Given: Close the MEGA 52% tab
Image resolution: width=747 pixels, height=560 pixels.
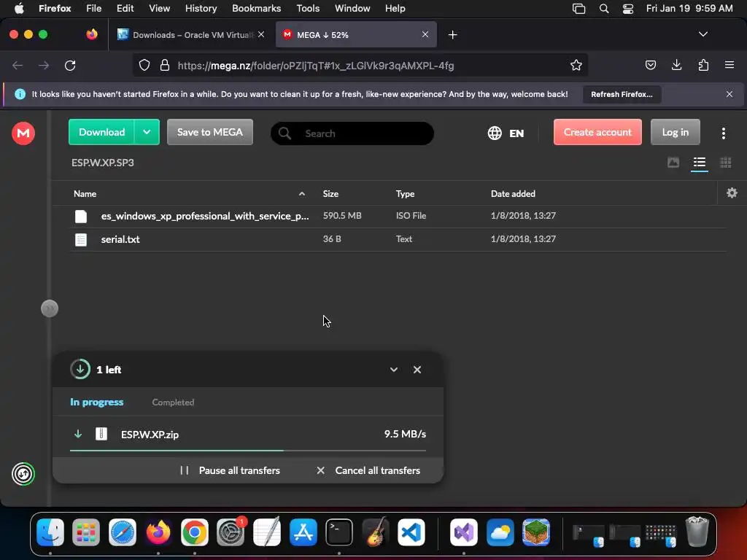Looking at the screenshot, I should 425,35.
